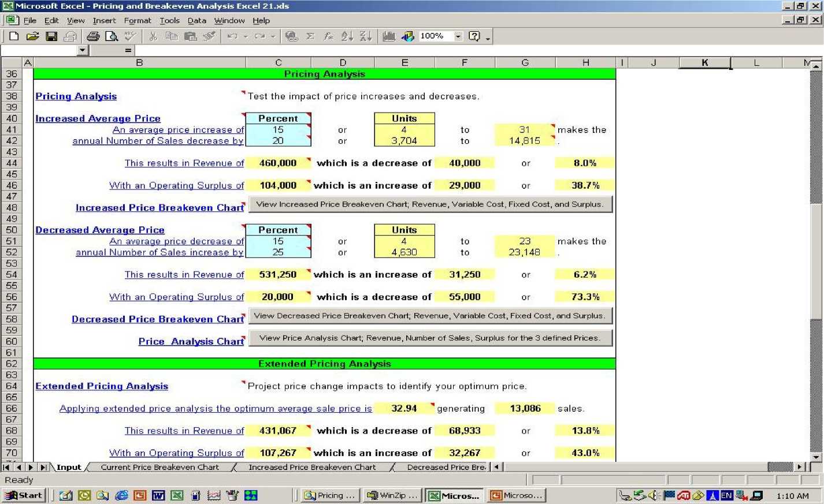This screenshot has height=504, width=824.
Task: Click the Copy icon in the toolbar
Action: pos(172,36)
